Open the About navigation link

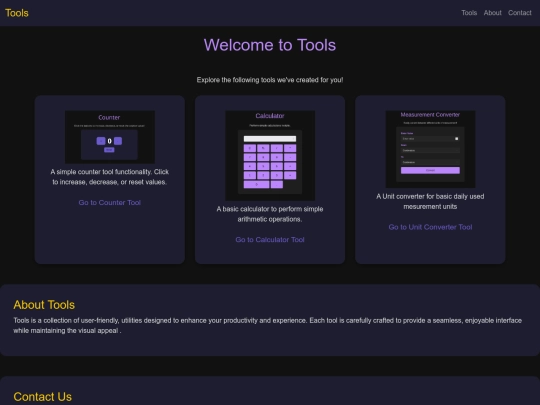click(x=492, y=13)
